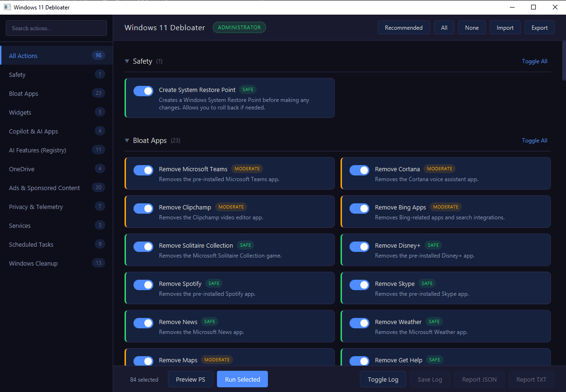The height and width of the screenshot is (392, 566).
Task: Toggle Remove Weather switch
Action: [x=359, y=323]
